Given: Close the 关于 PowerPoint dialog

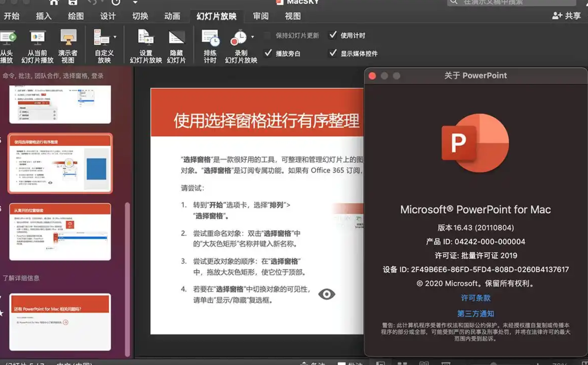Looking at the screenshot, I should tap(372, 76).
